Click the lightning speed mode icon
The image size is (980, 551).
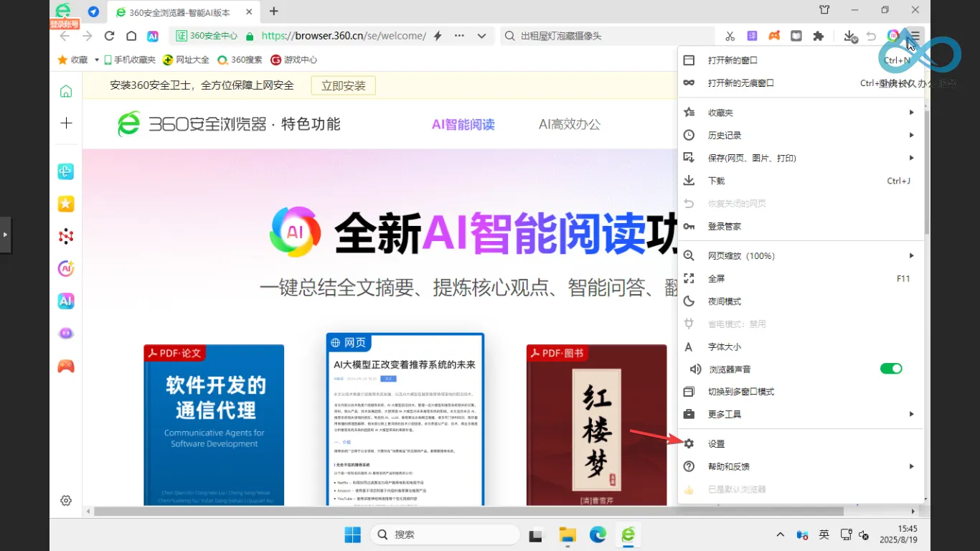coord(438,36)
